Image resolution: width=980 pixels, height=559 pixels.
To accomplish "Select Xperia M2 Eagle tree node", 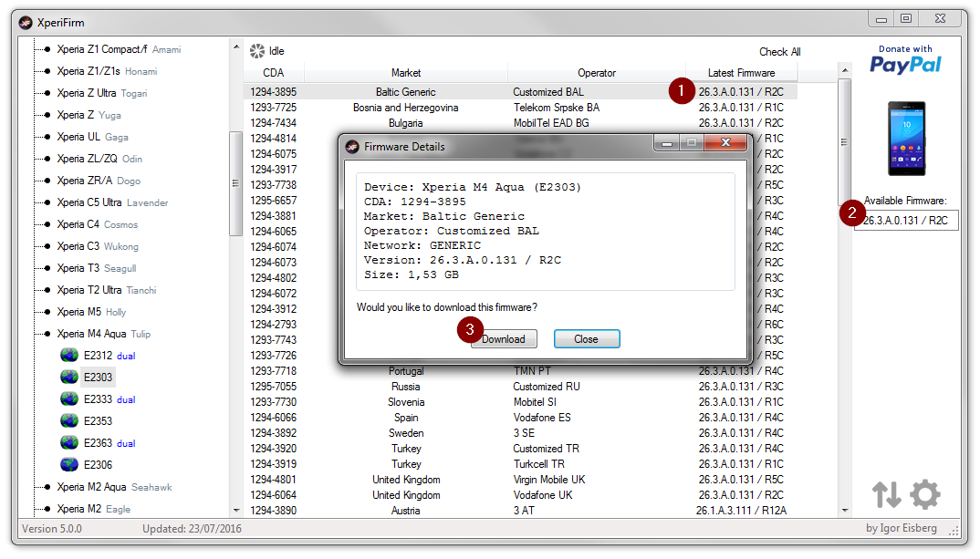I will [94, 509].
